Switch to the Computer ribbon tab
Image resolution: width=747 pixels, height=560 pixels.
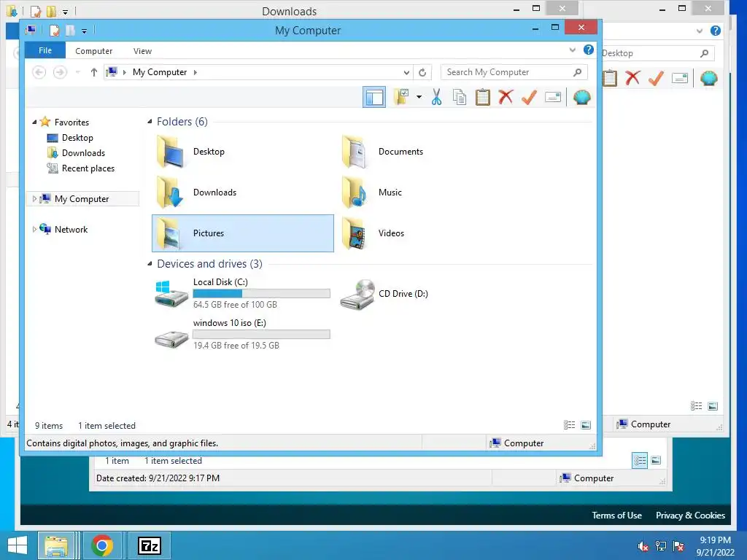point(94,51)
